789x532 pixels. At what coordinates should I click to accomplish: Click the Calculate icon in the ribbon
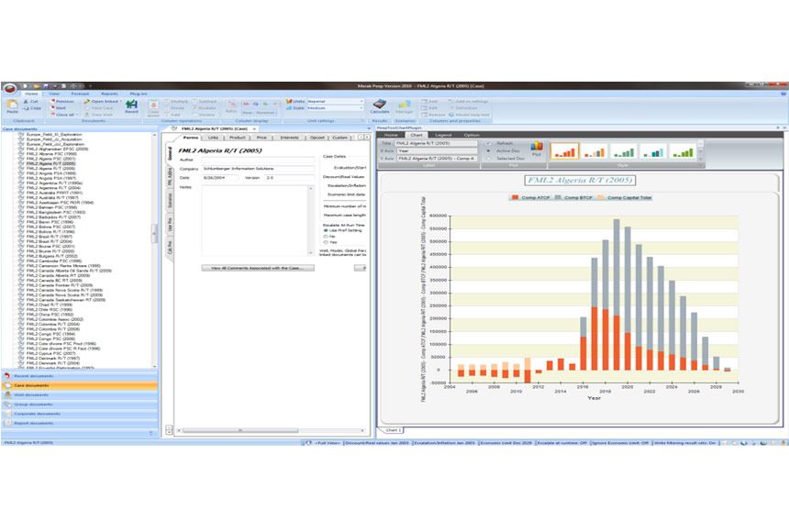click(x=379, y=106)
